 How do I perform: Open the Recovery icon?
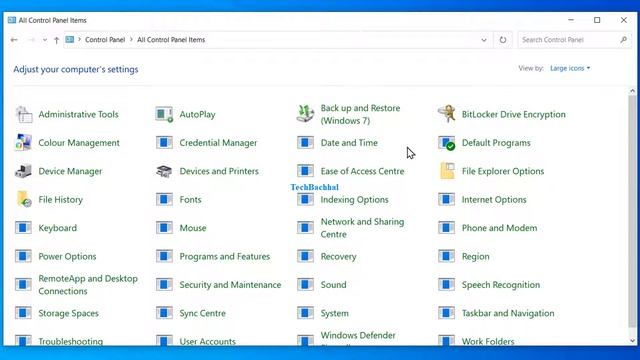click(305, 256)
